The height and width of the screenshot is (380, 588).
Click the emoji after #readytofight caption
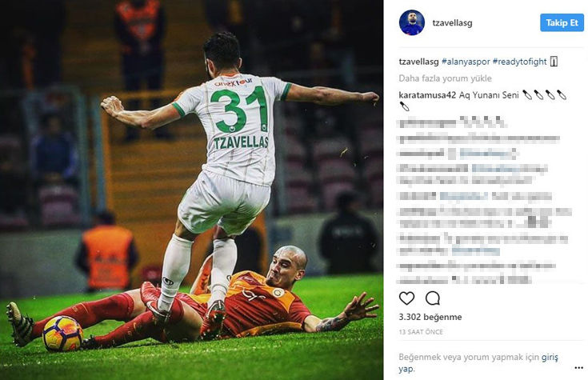(554, 62)
